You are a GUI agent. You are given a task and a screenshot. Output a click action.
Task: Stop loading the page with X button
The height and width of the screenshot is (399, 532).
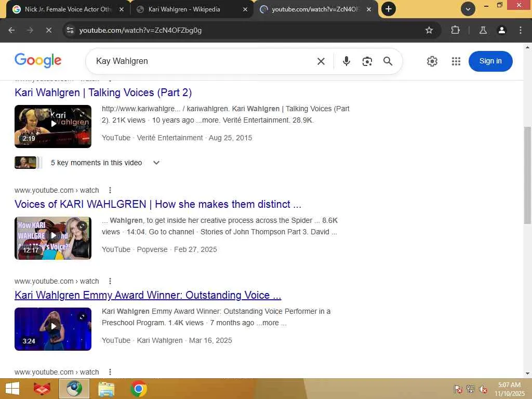tap(49, 30)
